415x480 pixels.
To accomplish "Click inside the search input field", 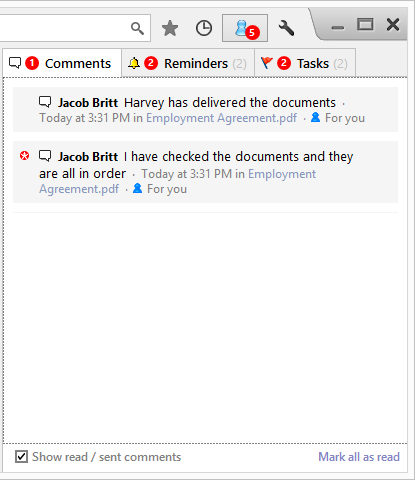I will (63, 28).
